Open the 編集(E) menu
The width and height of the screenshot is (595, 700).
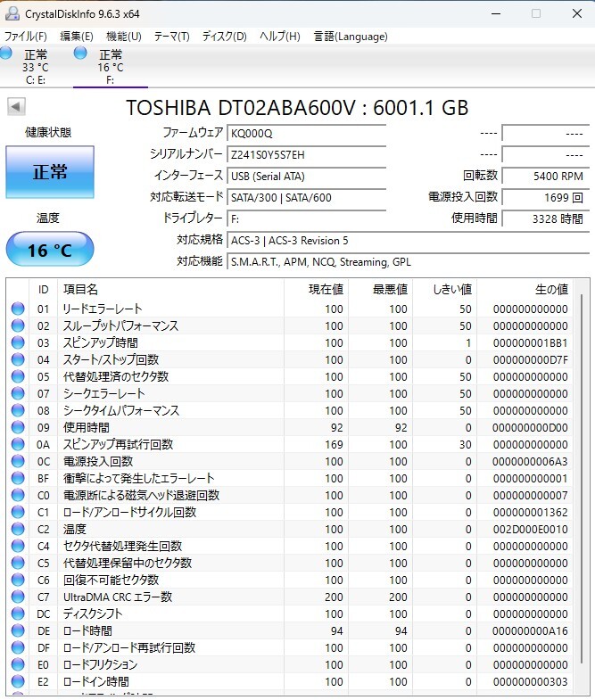77,37
